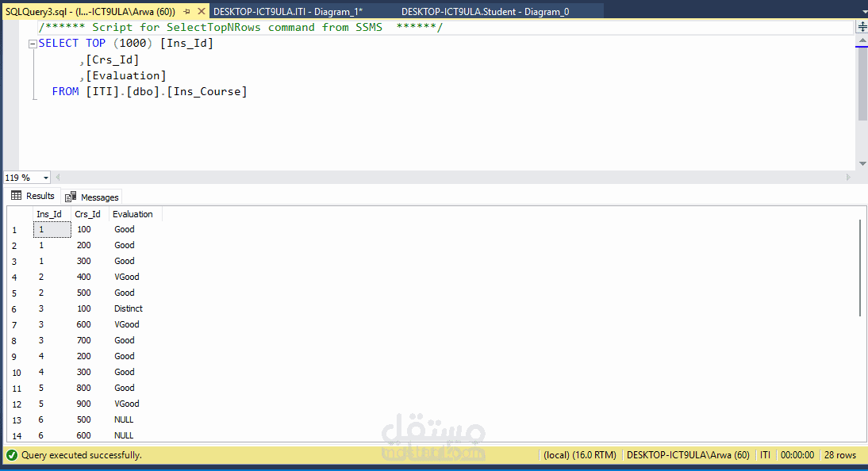This screenshot has height=471, width=868.
Task: Collapse the SELECT statement outline
Action: pyautogui.click(x=33, y=44)
